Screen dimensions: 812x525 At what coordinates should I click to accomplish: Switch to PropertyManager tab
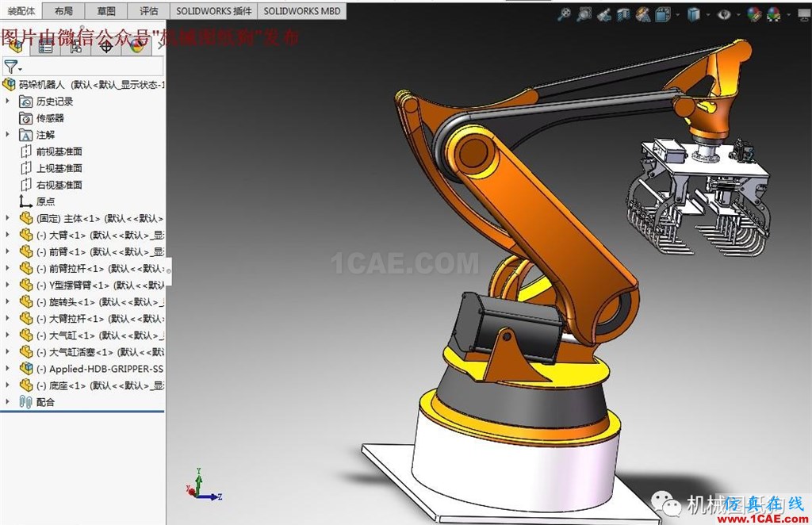click(x=45, y=47)
